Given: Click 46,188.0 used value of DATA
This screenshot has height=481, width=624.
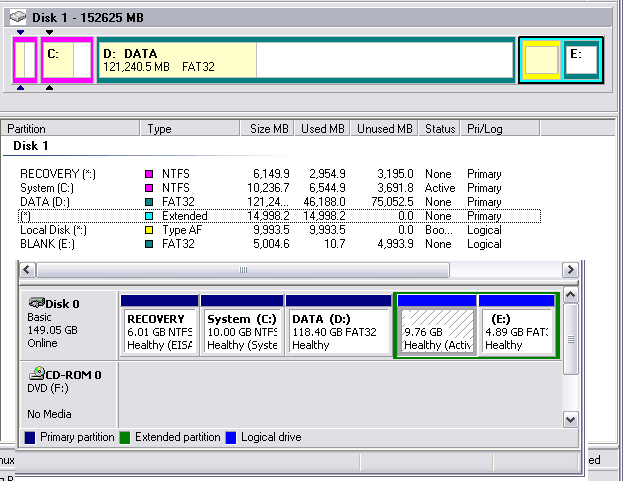Looking at the screenshot, I should pyautogui.click(x=324, y=202).
